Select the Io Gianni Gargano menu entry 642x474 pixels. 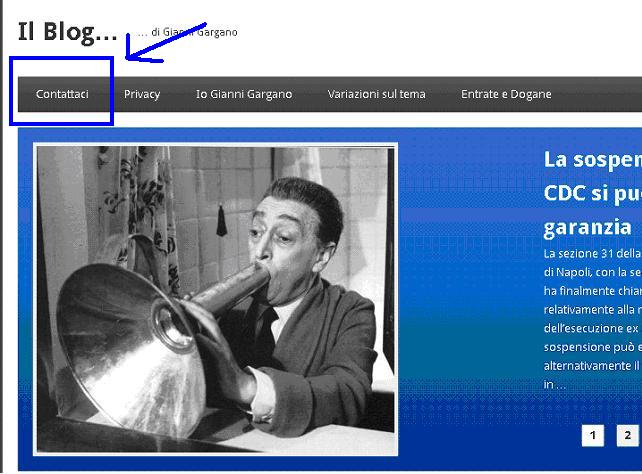click(244, 94)
